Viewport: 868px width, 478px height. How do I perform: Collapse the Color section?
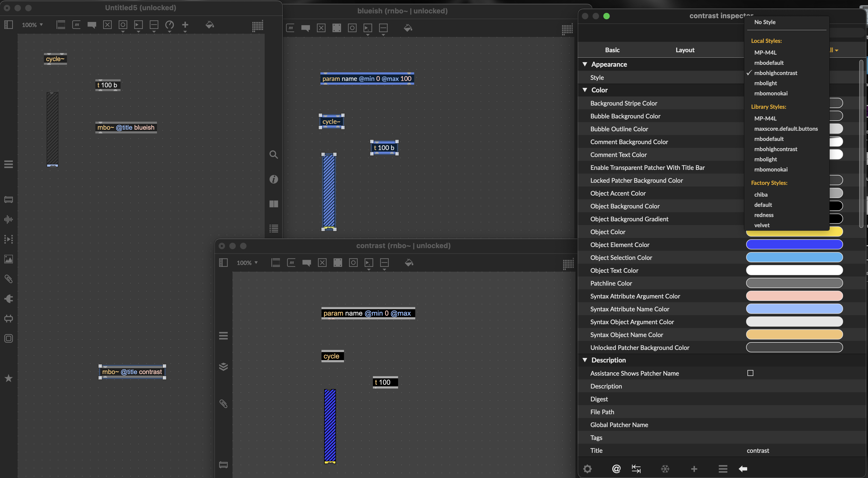click(x=585, y=90)
